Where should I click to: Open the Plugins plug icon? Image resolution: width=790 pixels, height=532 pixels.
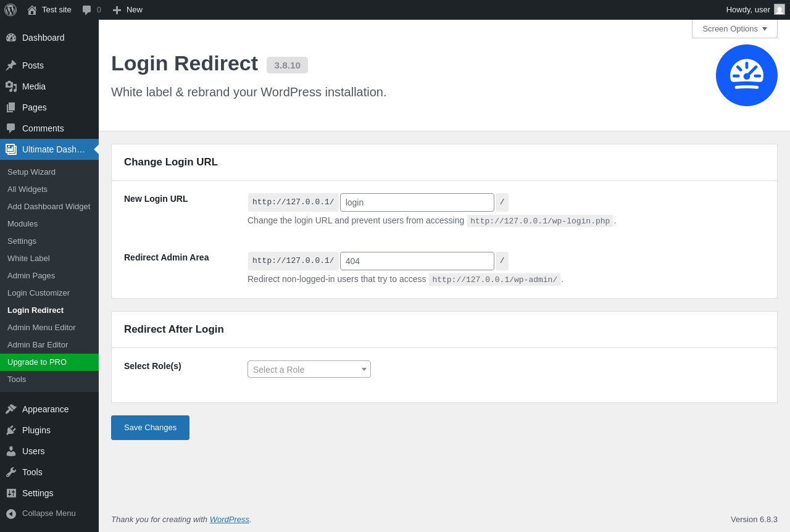11,430
